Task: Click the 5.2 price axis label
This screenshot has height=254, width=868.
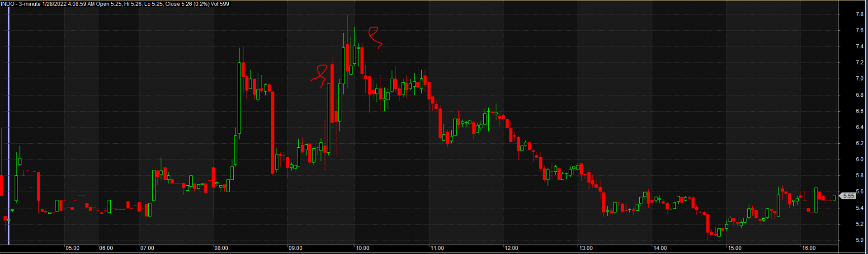Action: [x=859, y=224]
